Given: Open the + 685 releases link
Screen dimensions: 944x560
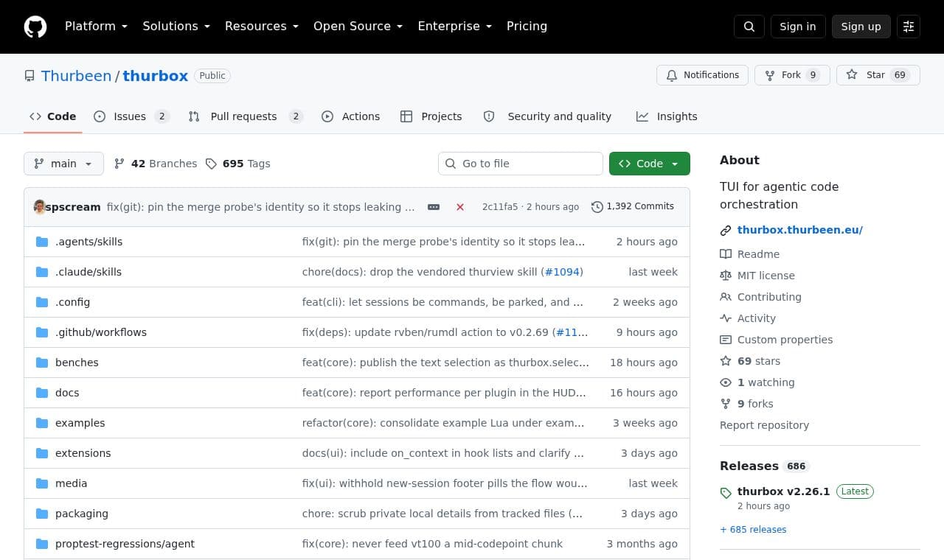Looking at the screenshot, I should pos(753,530).
